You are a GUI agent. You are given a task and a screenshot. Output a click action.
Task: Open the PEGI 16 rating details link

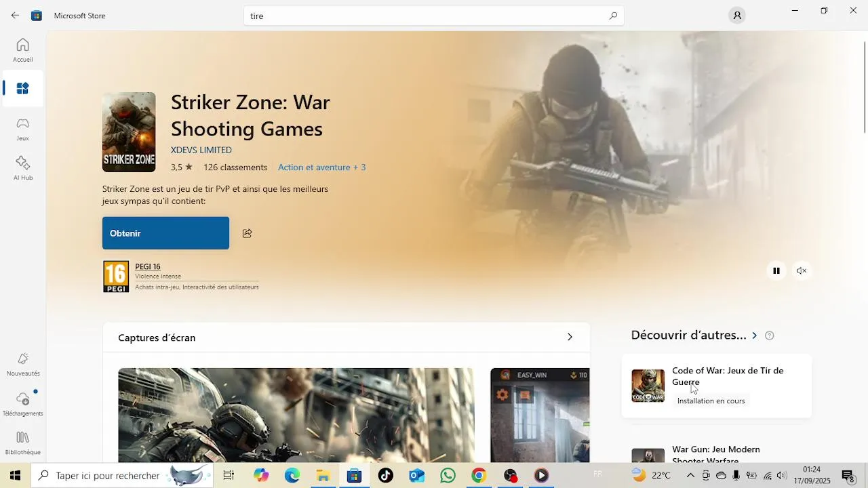148,266
